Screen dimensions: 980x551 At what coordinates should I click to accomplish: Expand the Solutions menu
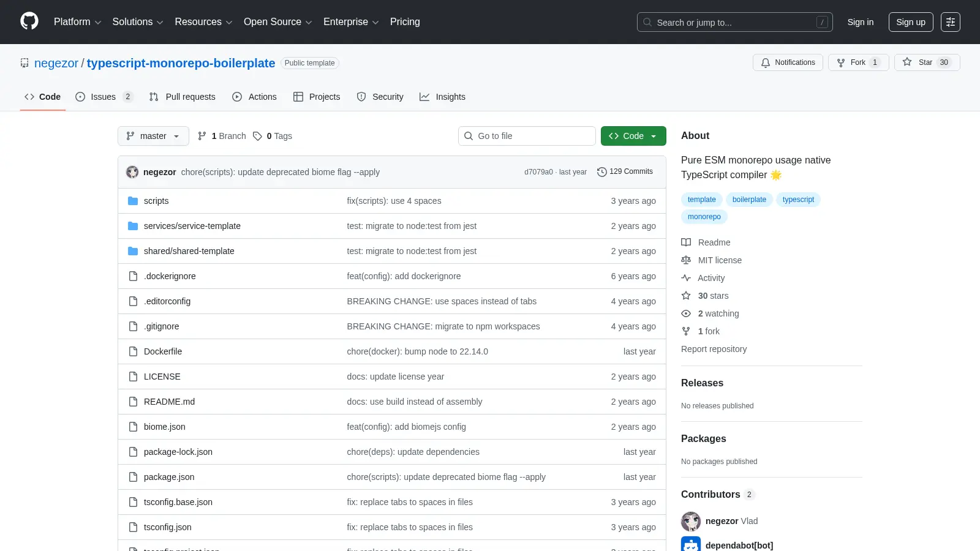138,22
